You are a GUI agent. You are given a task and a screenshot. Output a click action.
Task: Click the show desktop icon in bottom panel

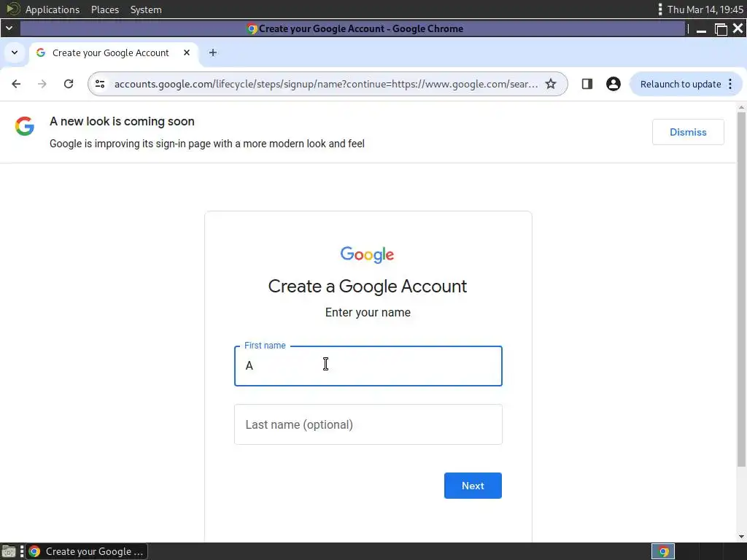pos(9,551)
